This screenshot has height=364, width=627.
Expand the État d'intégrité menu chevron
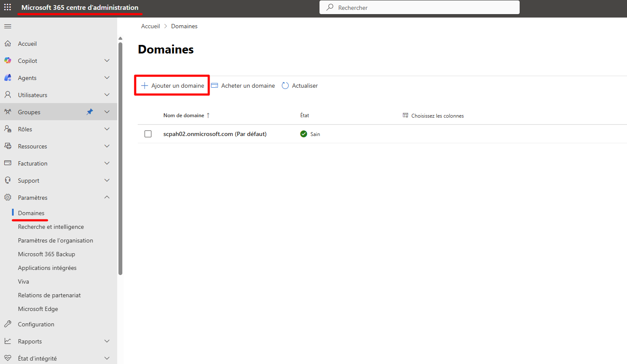(x=107, y=358)
